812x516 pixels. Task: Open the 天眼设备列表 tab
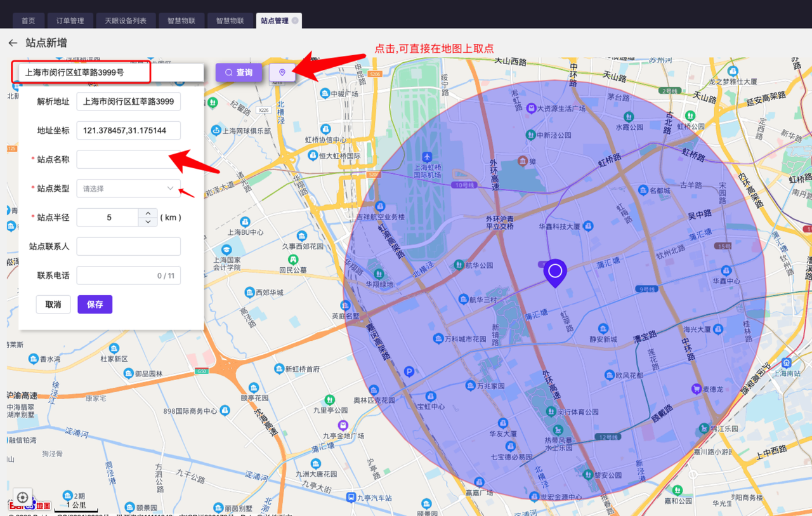pos(126,21)
